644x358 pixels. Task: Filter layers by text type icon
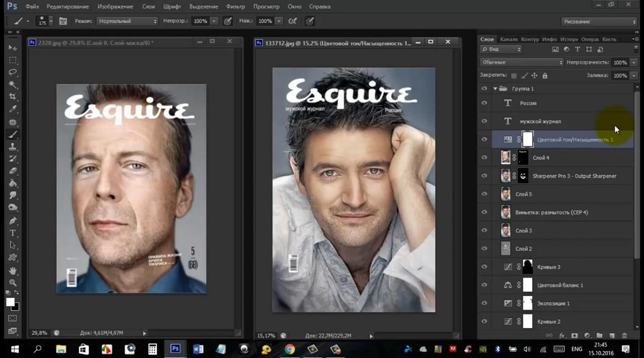(x=578, y=49)
